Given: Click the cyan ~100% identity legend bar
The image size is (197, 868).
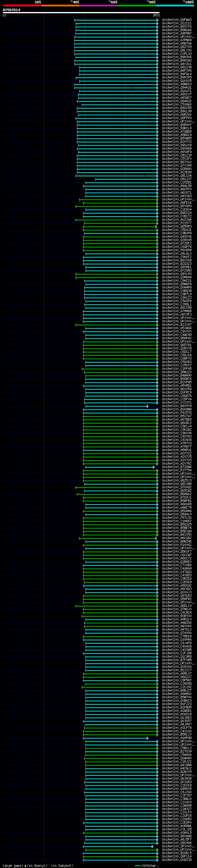Looking at the screenshot, I should click(175, 6).
